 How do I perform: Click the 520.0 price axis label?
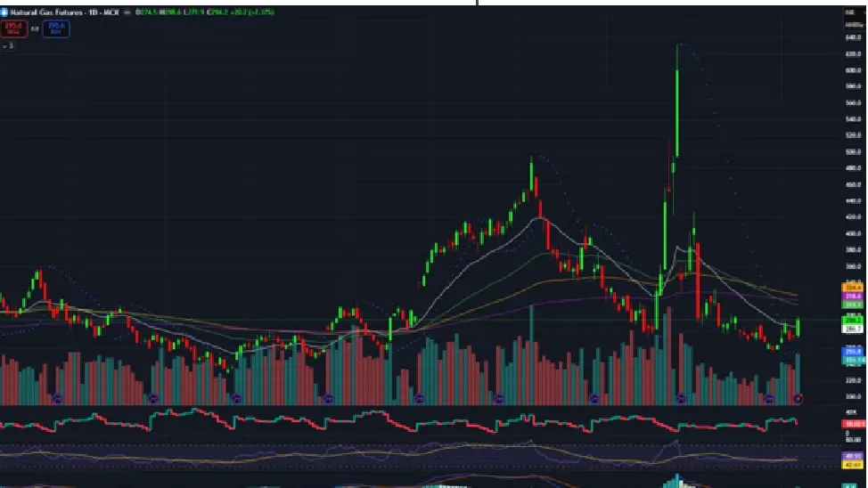tap(853, 135)
